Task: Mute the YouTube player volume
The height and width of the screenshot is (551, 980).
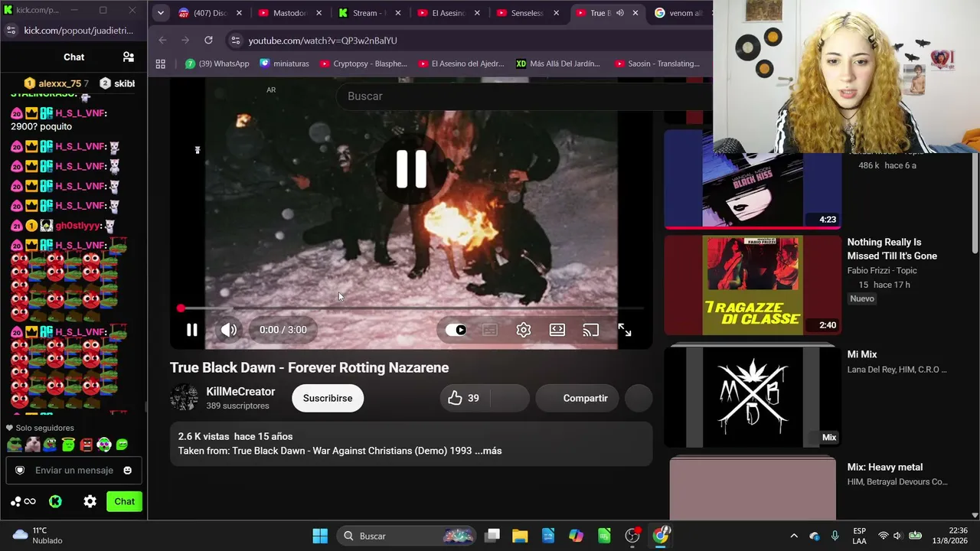Action: click(229, 330)
